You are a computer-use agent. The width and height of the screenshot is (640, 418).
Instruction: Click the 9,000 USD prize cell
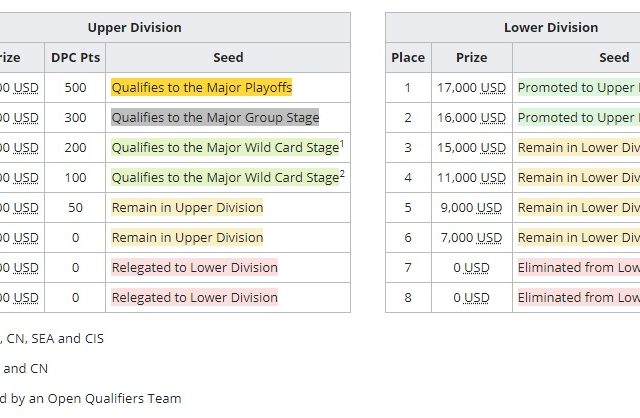tap(472, 208)
